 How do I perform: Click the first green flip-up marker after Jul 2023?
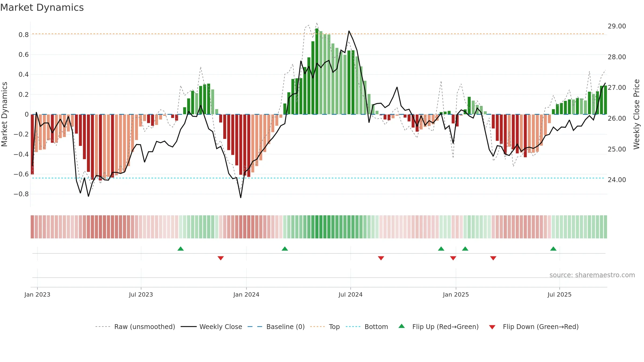point(181,249)
